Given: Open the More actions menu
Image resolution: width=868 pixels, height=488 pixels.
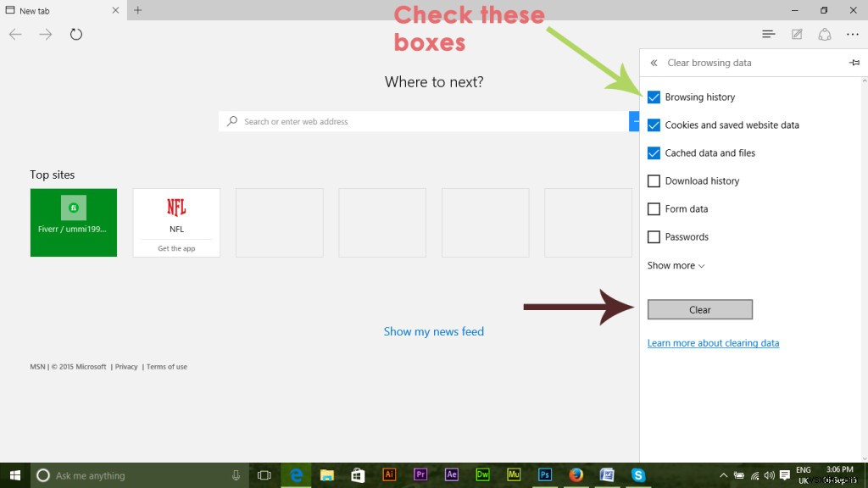Looking at the screenshot, I should pos(853,34).
